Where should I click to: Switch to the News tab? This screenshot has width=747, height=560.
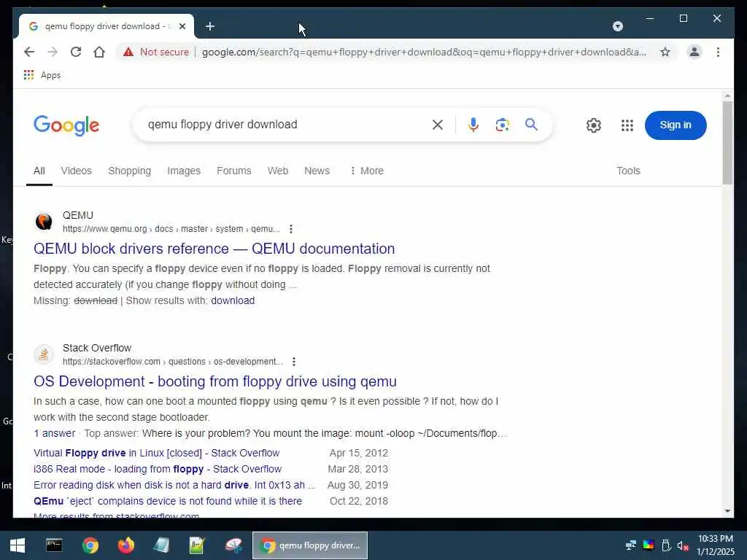(317, 171)
